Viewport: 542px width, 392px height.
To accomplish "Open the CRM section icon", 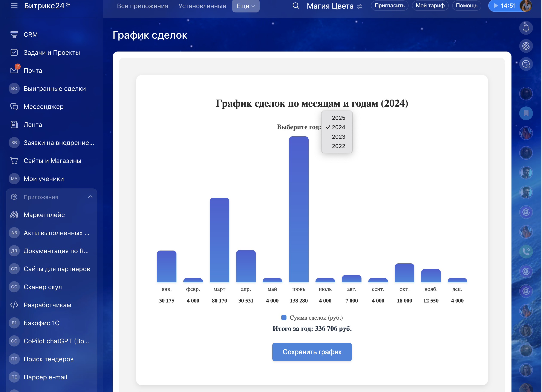I will (14, 35).
